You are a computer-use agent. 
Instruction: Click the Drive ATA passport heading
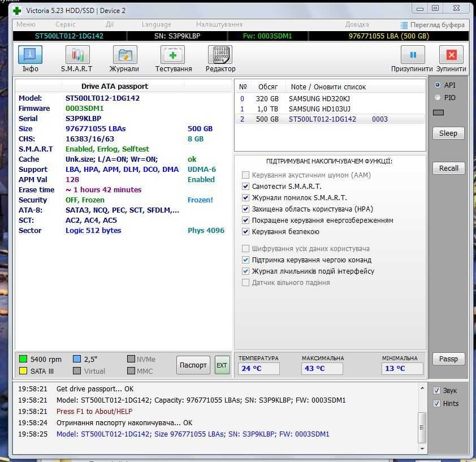(115, 87)
